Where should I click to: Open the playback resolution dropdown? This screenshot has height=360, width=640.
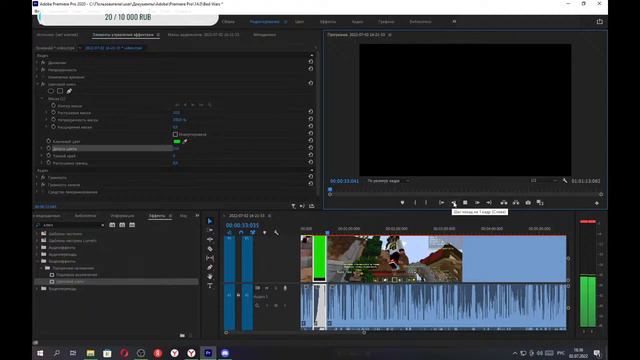[x=544, y=180]
